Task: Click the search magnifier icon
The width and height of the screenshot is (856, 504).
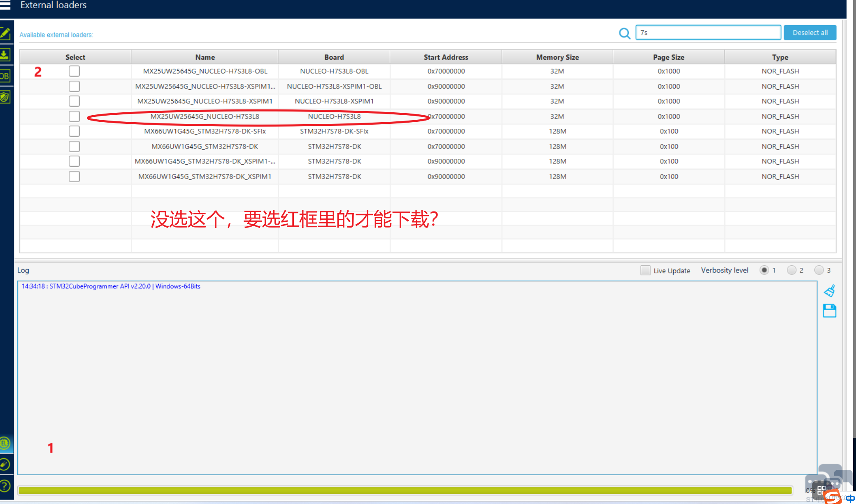Action: click(624, 33)
